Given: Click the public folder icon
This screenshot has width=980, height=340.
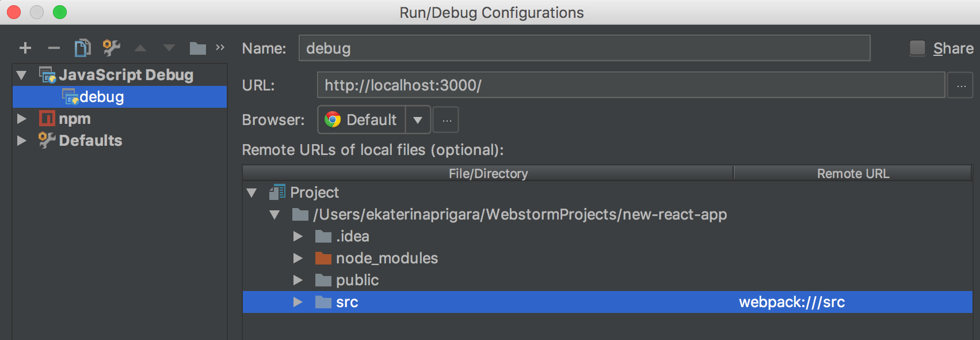Looking at the screenshot, I should 323,280.
